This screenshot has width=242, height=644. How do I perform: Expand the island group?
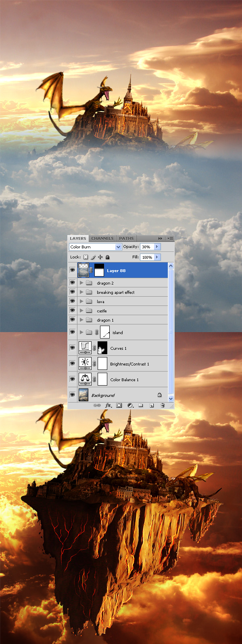click(81, 332)
